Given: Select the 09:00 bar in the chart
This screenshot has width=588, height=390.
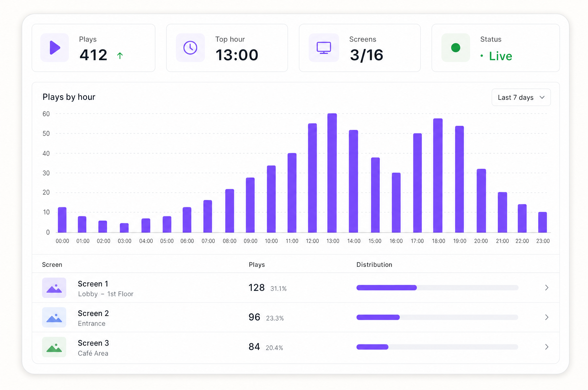Looking at the screenshot, I should point(250,205).
